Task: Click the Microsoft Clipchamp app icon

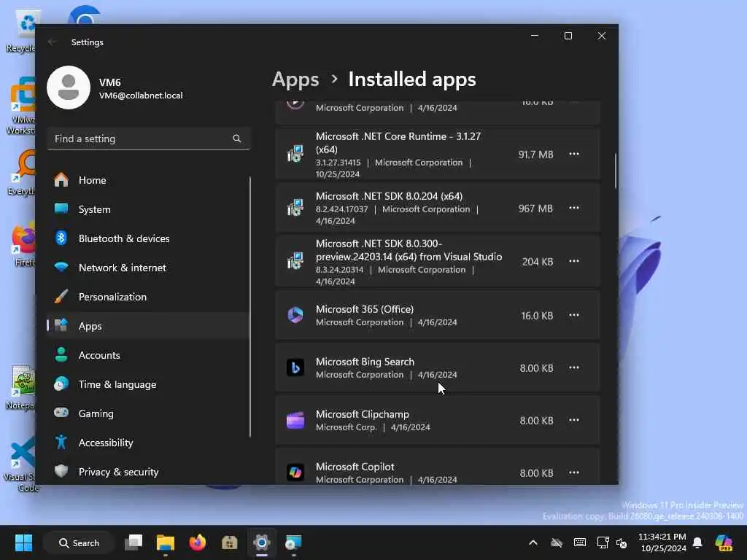Action: click(x=295, y=420)
